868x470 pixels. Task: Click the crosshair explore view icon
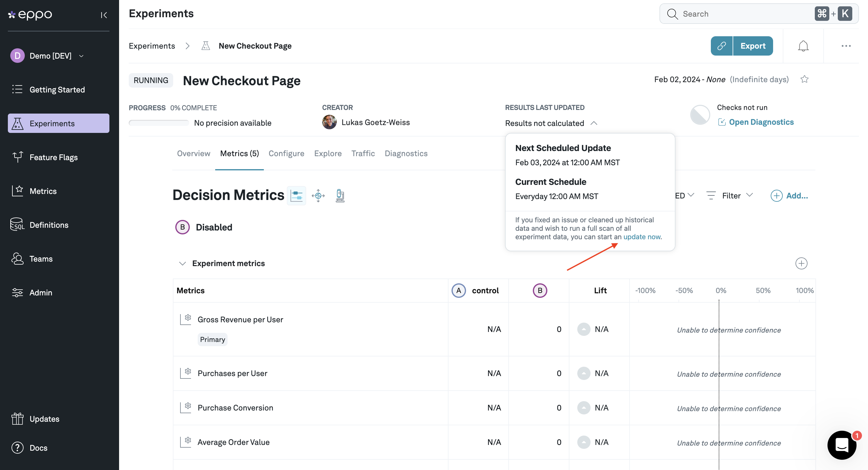[x=318, y=196]
